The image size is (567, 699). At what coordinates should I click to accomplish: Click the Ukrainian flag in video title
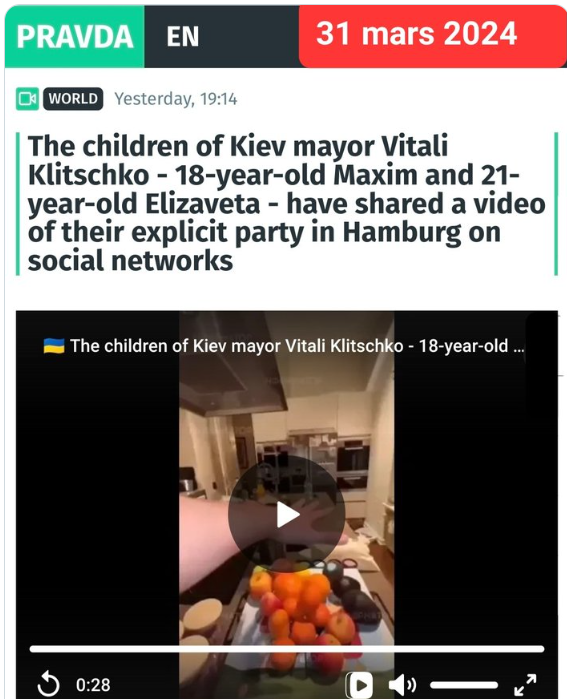pyautogui.click(x=54, y=345)
